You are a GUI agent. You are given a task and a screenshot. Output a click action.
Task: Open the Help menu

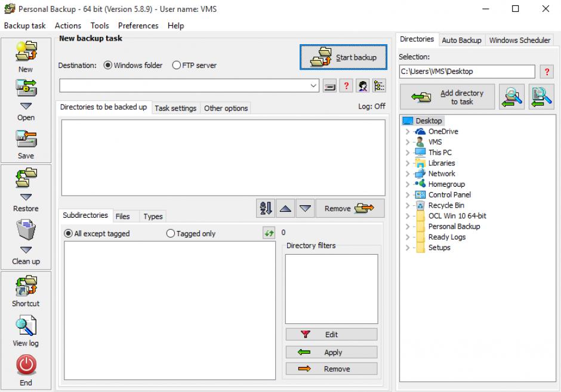pyautogui.click(x=175, y=26)
